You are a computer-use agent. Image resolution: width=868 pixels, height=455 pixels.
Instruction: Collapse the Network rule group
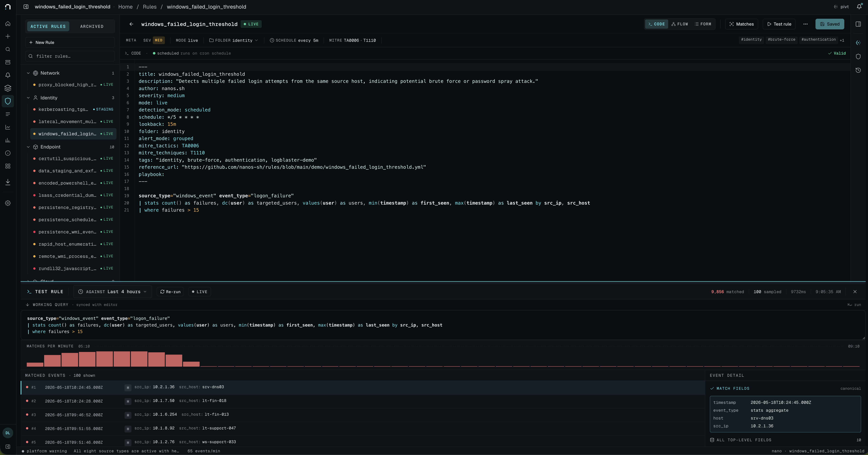pyautogui.click(x=28, y=73)
